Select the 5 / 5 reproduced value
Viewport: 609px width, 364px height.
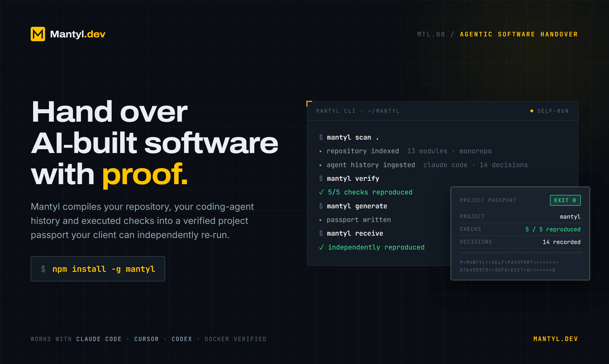click(553, 229)
